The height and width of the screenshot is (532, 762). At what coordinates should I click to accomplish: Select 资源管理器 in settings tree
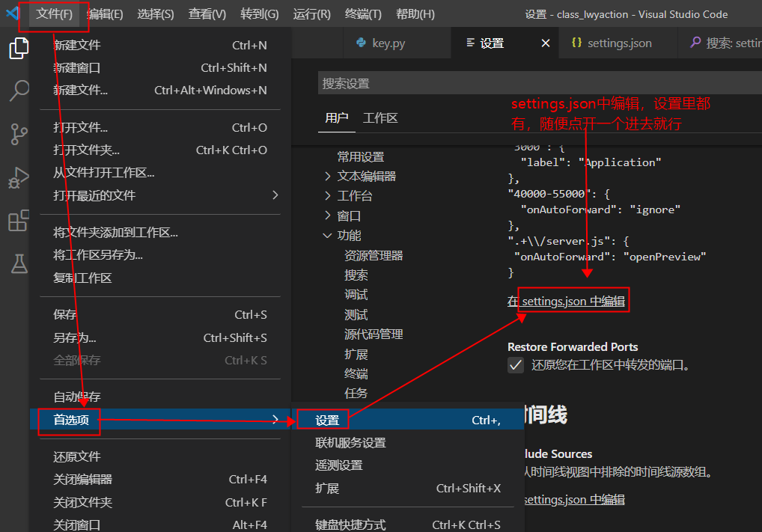click(x=374, y=255)
